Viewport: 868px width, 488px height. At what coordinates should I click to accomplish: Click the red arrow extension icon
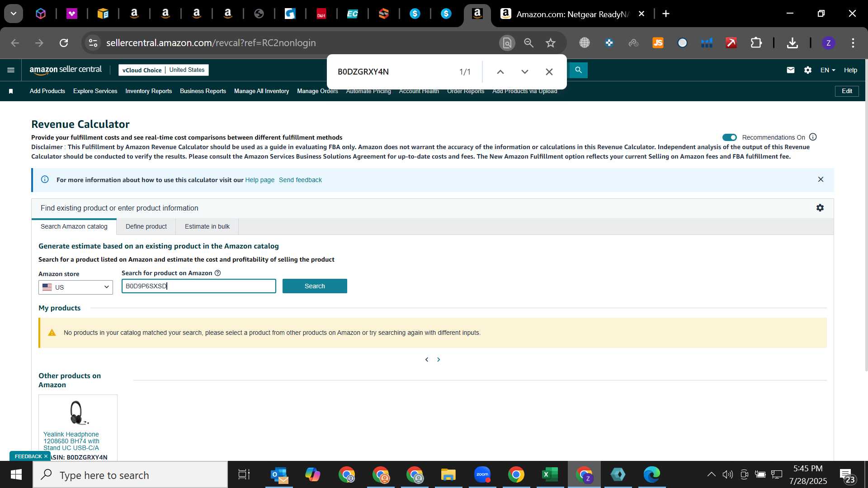pos(731,43)
